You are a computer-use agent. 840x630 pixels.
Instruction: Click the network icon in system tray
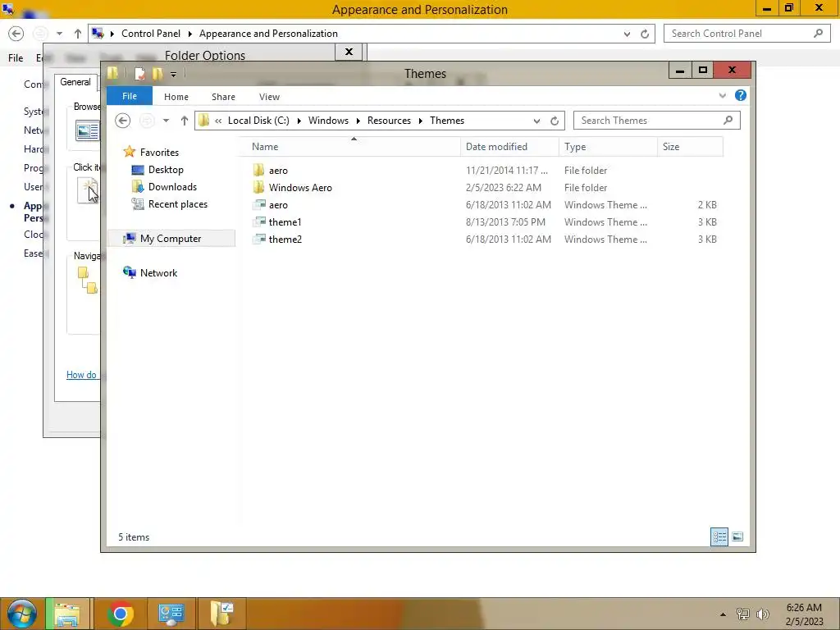[x=743, y=614]
